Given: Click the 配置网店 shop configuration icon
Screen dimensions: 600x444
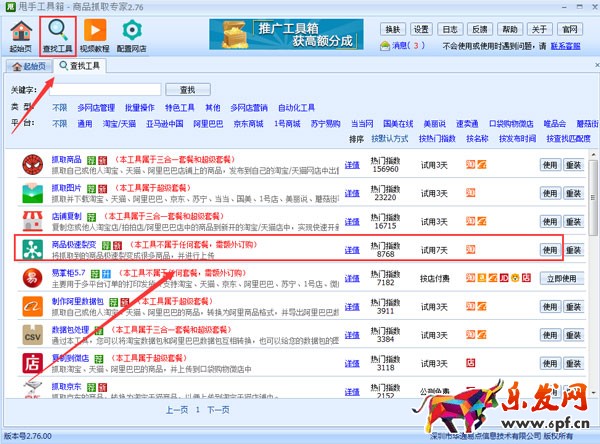Looking at the screenshot, I should [x=133, y=32].
